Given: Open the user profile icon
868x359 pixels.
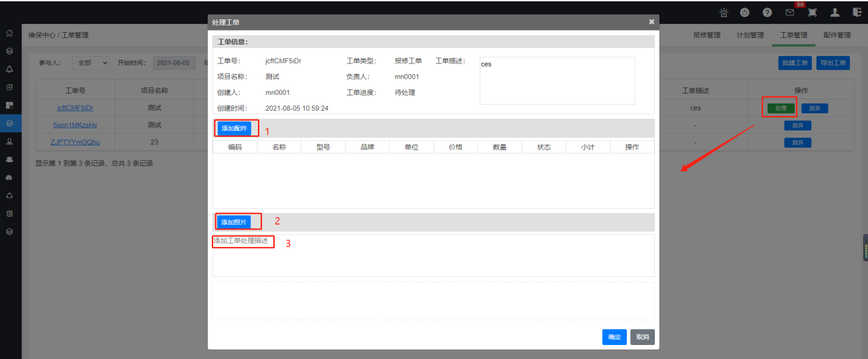Looking at the screenshot, I should pyautogui.click(x=835, y=12).
